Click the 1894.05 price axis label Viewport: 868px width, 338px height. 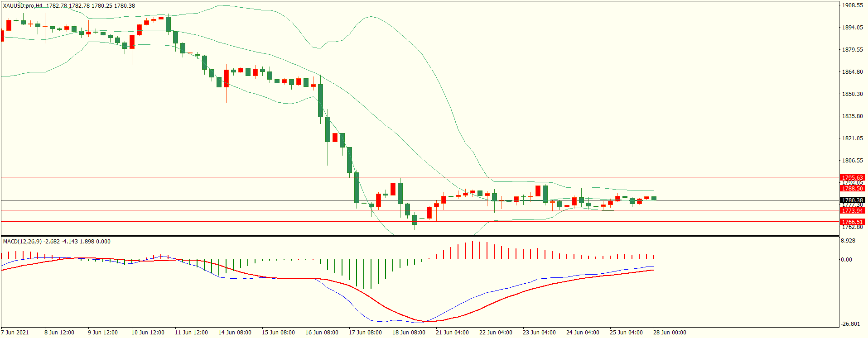(x=852, y=28)
